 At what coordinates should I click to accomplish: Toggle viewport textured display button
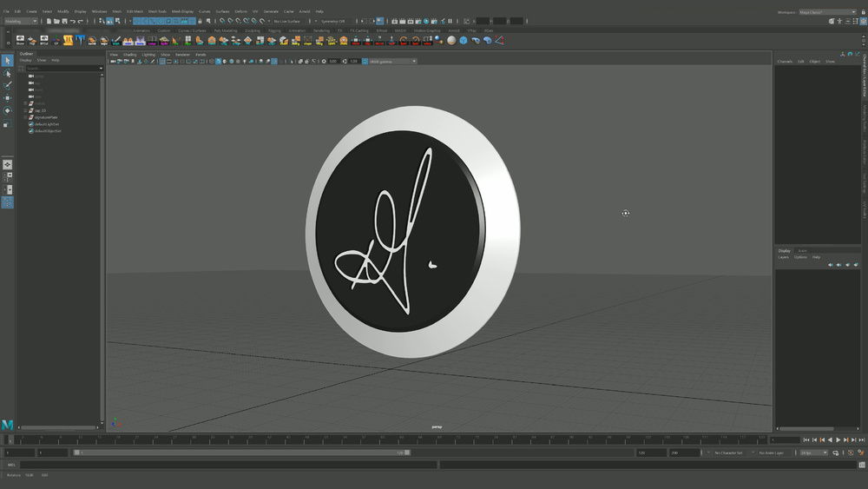coord(238,62)
